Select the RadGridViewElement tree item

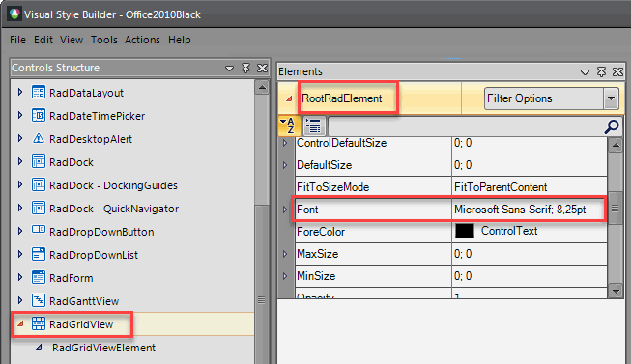point(103,348)
